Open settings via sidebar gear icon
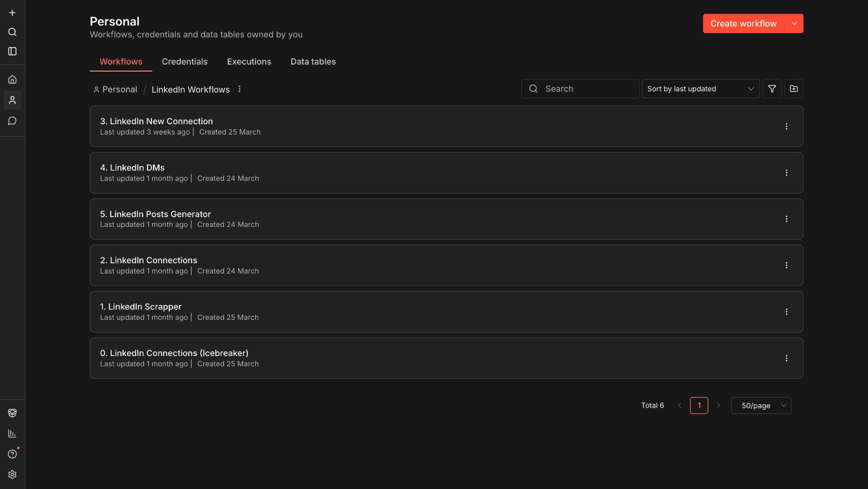Image resolution: width=868 pixels, height=489 pixels. pyautogui.click(x=12, y=475)
